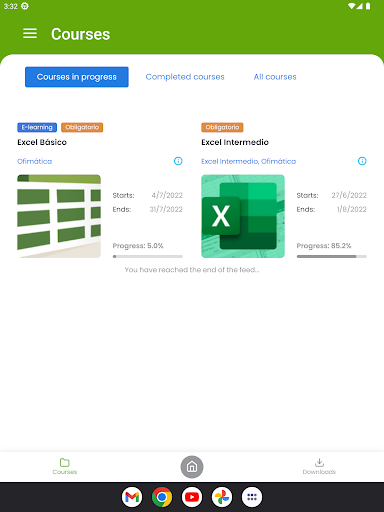Launch Chrome from the dock
The image size is (384, 512).
coord(162,497)
